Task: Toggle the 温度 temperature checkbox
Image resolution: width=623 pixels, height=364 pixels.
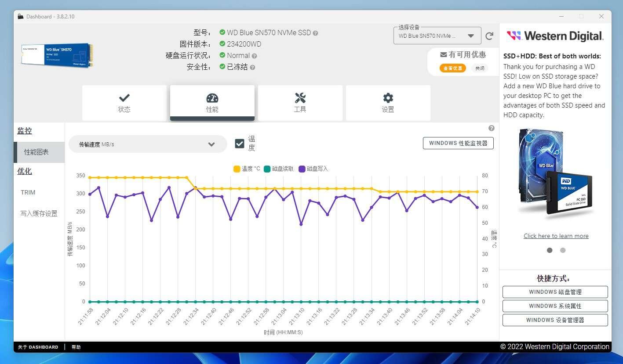Action: click(x=240, y=144)
